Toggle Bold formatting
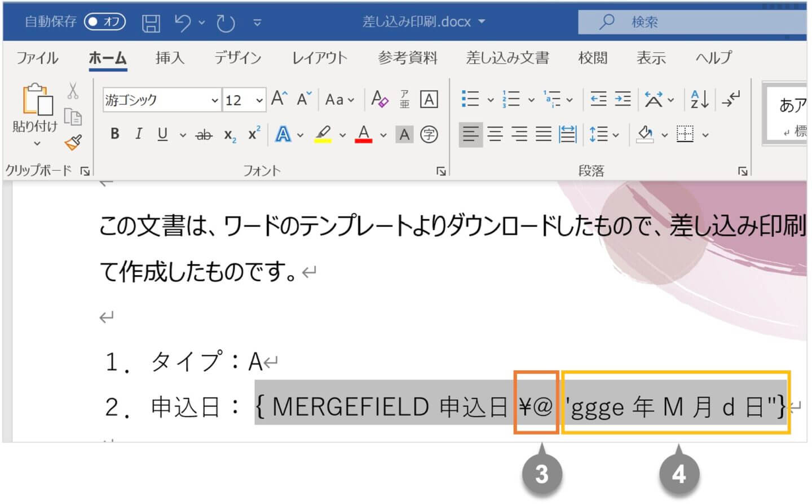The image size is (812, 504). click(115, 134)
